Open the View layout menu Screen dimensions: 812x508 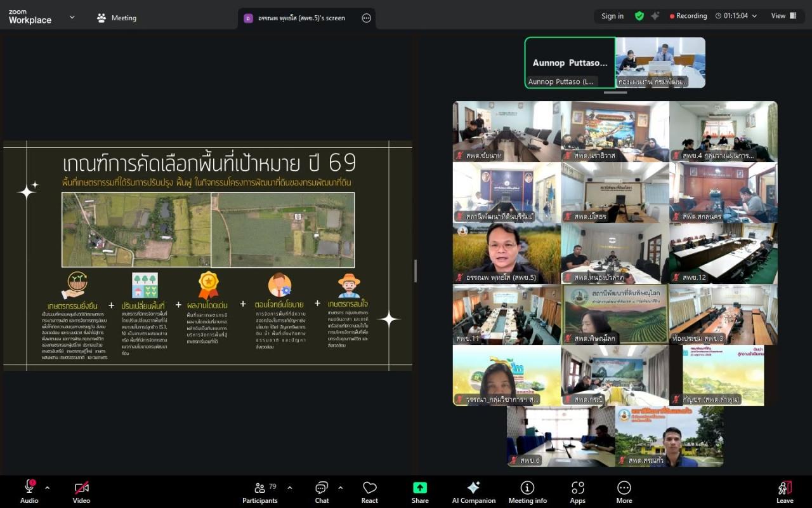(x=784, y=16)
